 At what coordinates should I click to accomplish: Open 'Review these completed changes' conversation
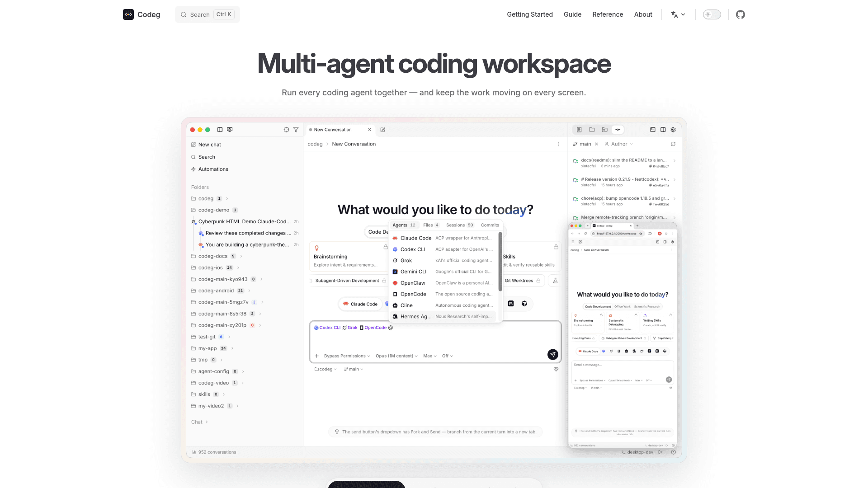pyautogui.click(x=248, y=233)
